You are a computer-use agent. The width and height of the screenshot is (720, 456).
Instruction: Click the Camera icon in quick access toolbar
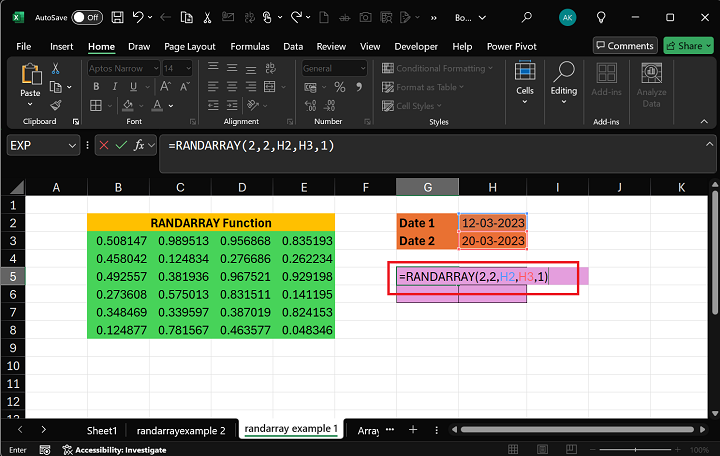click(366, 17)
